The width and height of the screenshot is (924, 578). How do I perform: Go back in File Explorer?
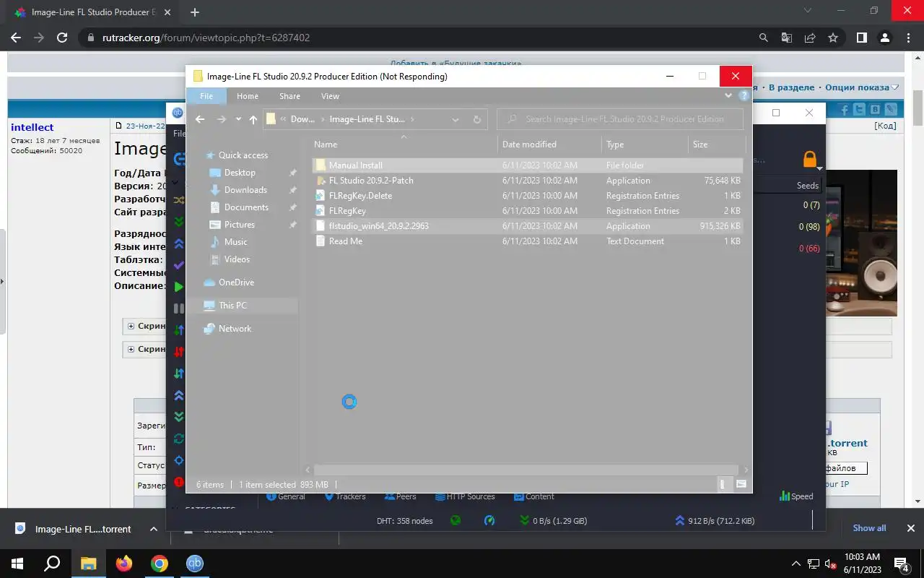(x=200, y=119)
